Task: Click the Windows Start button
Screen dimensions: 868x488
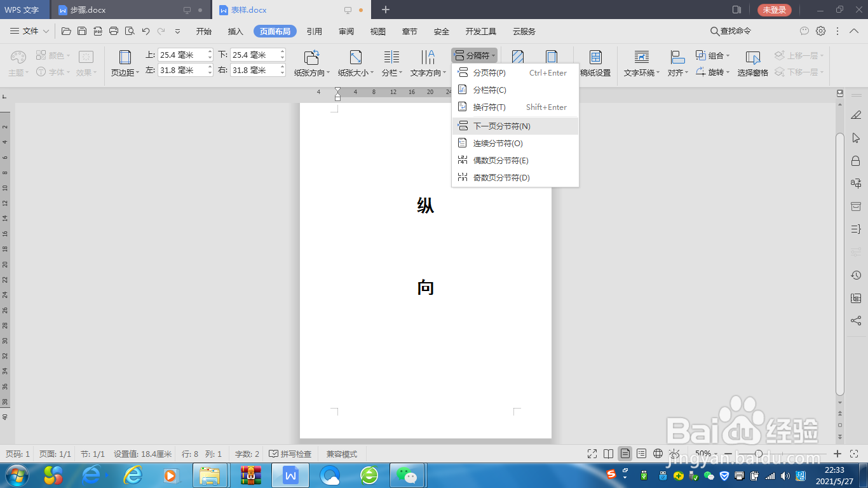Action: [x=17, y=475]
